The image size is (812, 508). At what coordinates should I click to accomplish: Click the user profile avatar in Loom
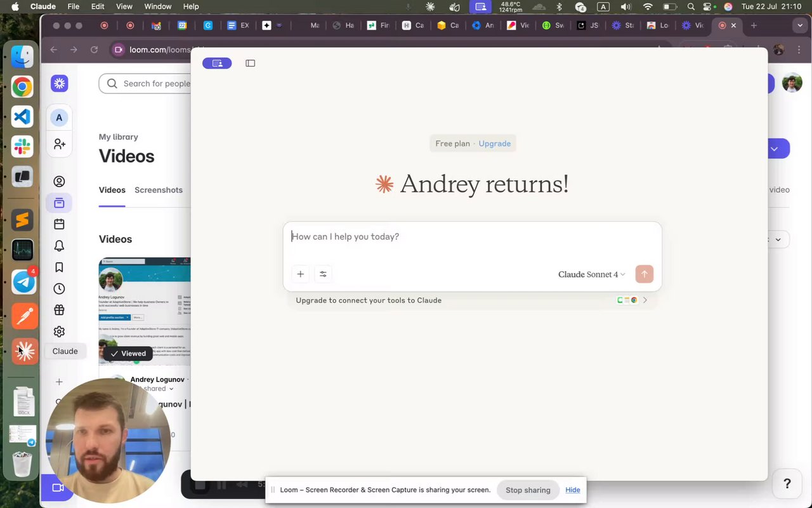[792, 83]
